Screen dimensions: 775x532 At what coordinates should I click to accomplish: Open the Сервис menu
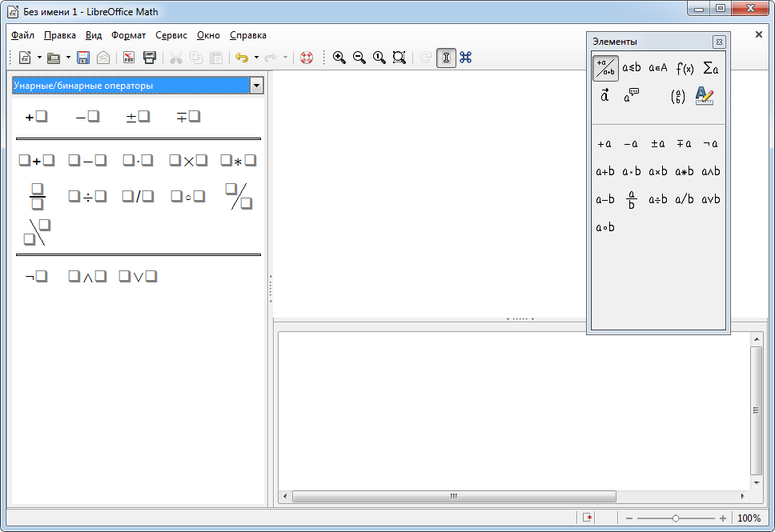[171, 35]
